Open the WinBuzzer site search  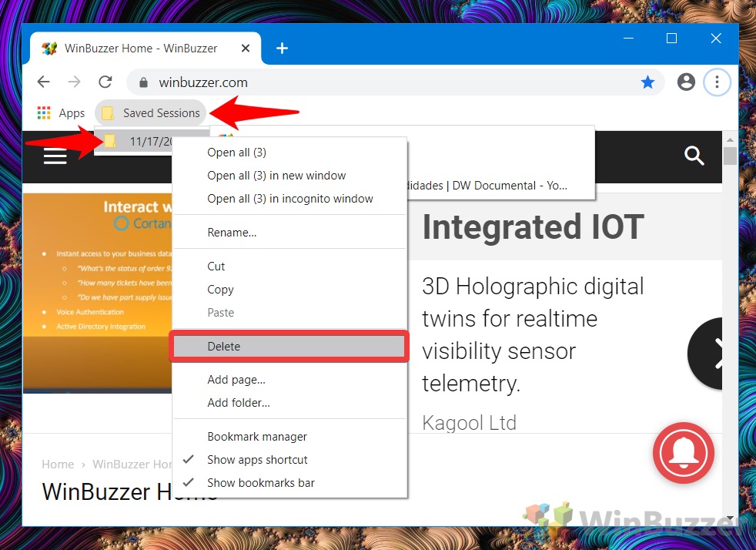coord(694,156)
